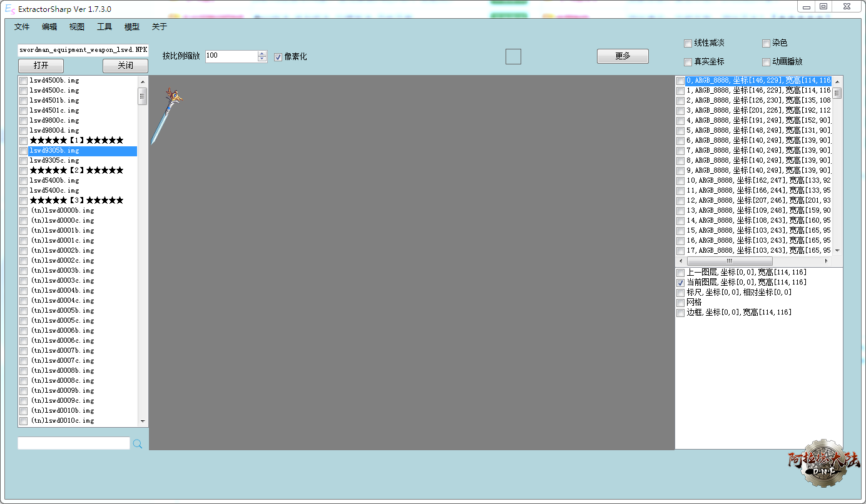The image size is (866, 504).
Task: Open the 工具 menu
Action: 104,27
